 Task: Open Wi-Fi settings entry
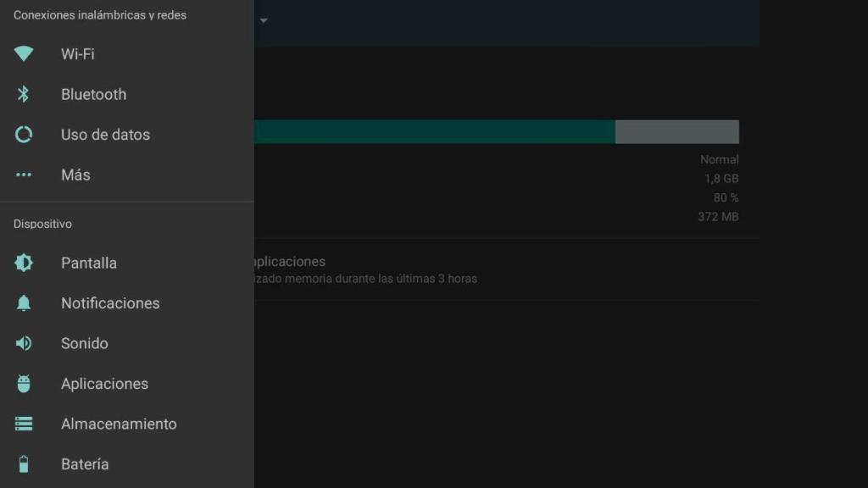click(x=127, y=54)
